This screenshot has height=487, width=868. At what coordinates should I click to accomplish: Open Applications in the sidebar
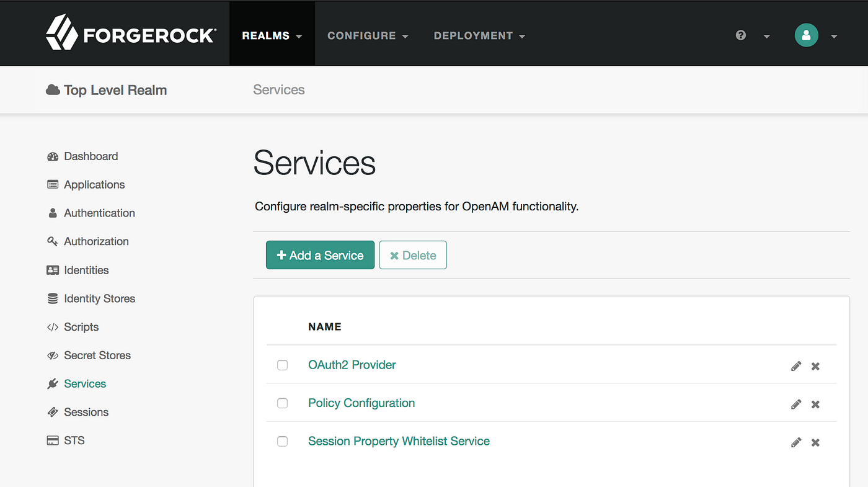pyautogui.click(x=94, y=185)
